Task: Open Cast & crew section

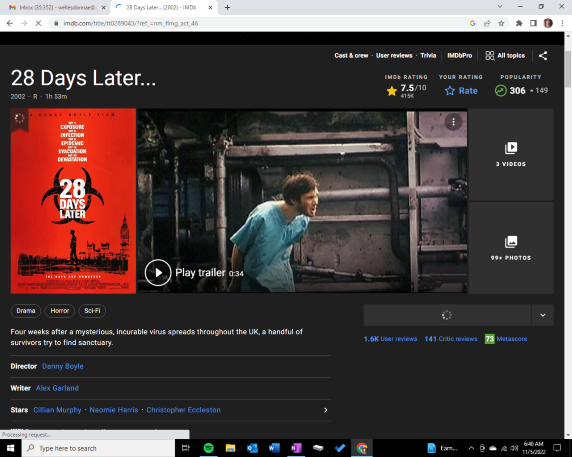Action: (x=351, y=55)
